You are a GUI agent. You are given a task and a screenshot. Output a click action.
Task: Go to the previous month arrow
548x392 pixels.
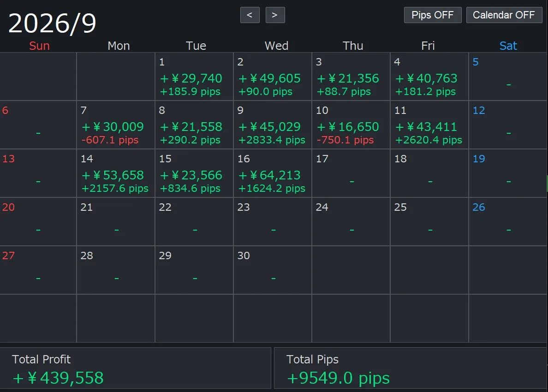coord(250,15)
